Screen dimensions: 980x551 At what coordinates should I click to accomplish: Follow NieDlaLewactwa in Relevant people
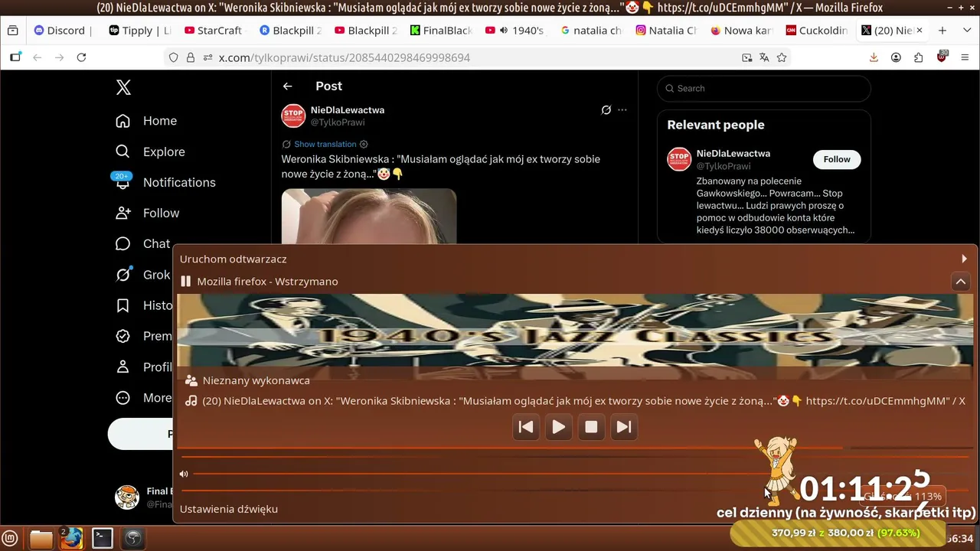point(837,159)
